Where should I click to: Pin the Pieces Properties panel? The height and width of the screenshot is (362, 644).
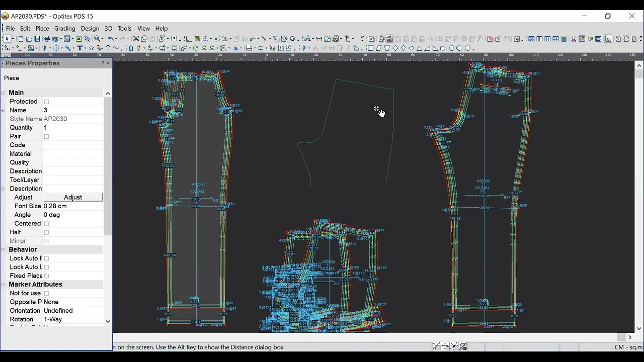[x=102, y=63]
